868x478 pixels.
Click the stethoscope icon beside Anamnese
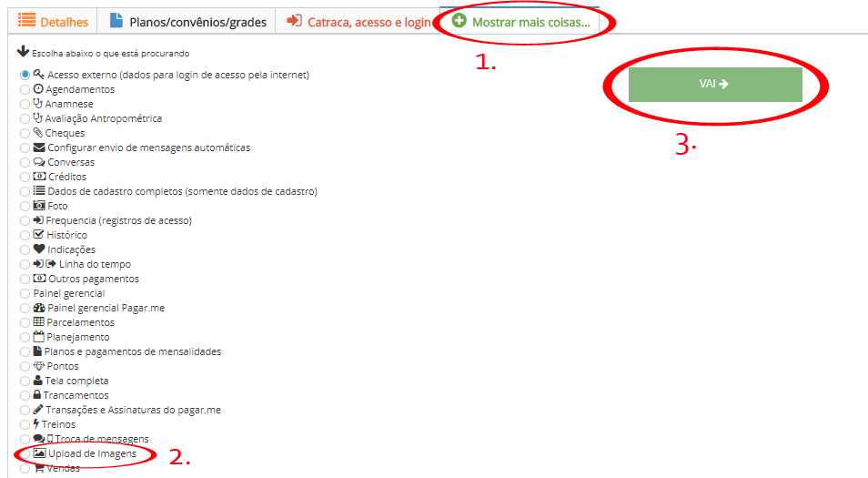coord(37,104)
